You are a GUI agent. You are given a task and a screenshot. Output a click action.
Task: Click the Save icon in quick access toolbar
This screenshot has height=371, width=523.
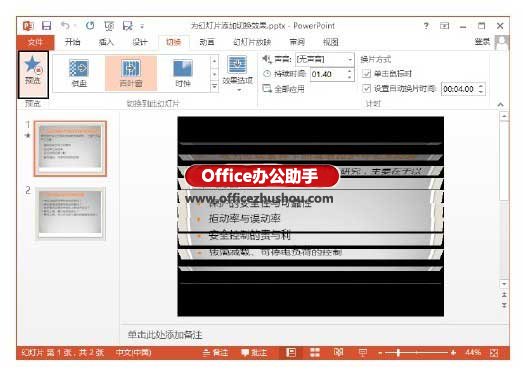coord(47,26)
